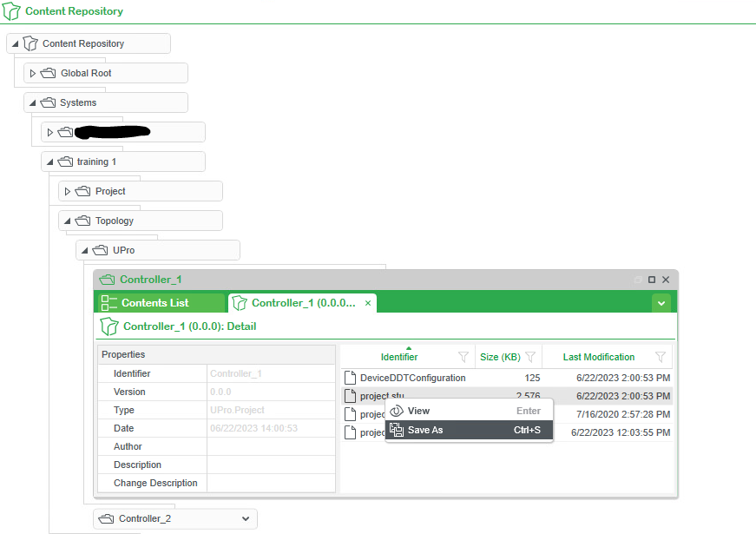Click the UPro folder icon
This screenshot has width=756, height=534.
point(100,250)
